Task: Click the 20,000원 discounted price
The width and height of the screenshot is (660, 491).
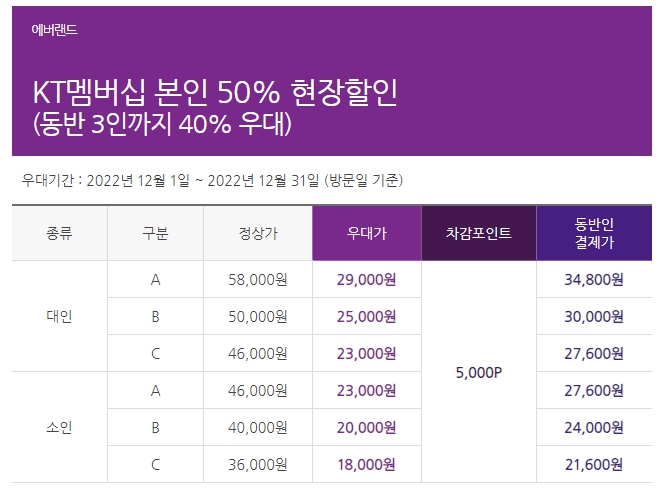Action: pyautogui.click(x=366, y=428)
